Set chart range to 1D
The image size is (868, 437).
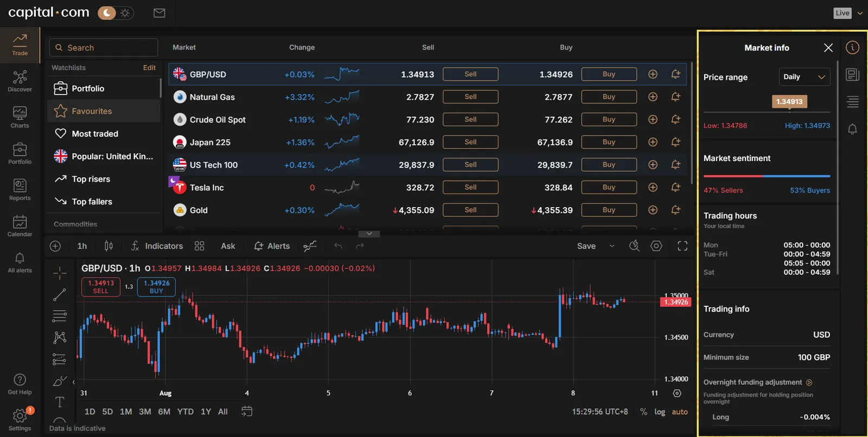click(90, 412)
